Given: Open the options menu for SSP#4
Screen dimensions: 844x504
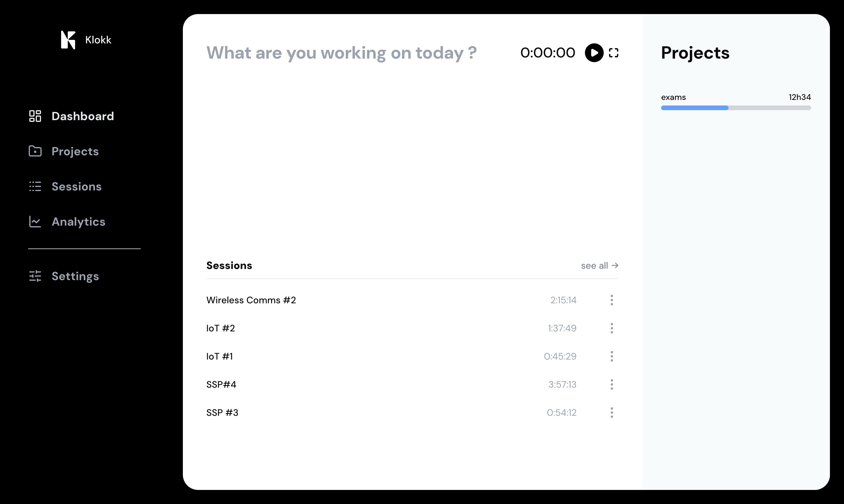Looking at the screenshot, I should point(612,384).
